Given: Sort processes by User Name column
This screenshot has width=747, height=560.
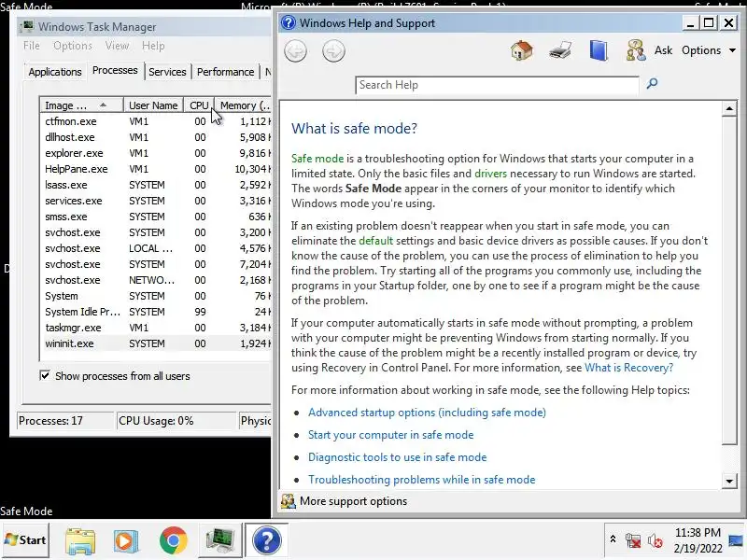Looking at the screenshot, I should [153, 105].
